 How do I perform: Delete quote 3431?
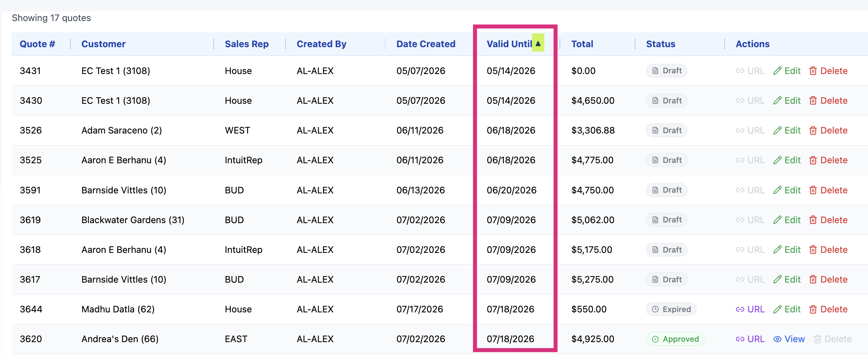tap(828, 71)
